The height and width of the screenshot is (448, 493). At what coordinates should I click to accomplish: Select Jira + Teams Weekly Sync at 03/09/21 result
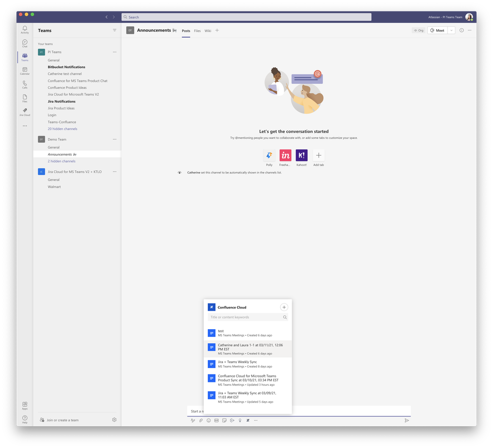tap(248, 397)
